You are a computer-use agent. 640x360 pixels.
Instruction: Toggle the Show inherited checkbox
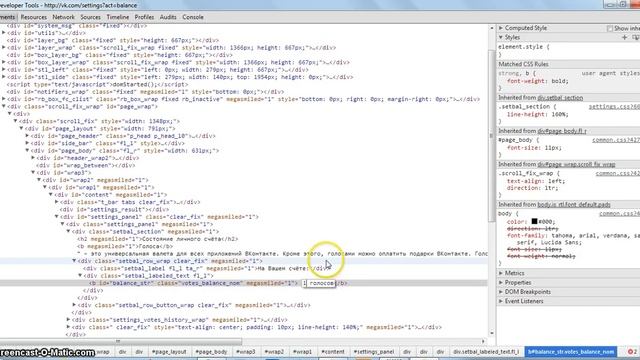(609, 29)
